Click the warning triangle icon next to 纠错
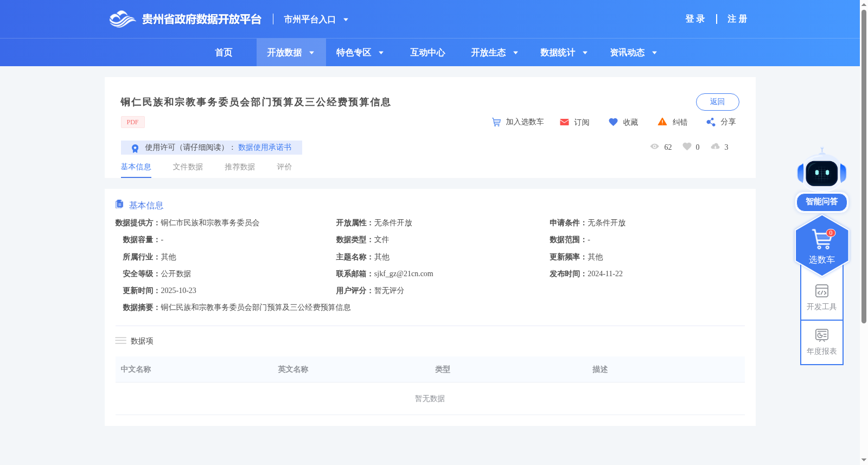 pyautogui.click(x=662, y=122)
